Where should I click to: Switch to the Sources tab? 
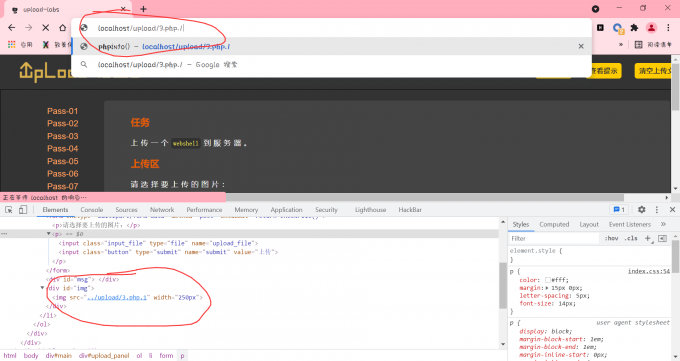[x=126, y=210]
